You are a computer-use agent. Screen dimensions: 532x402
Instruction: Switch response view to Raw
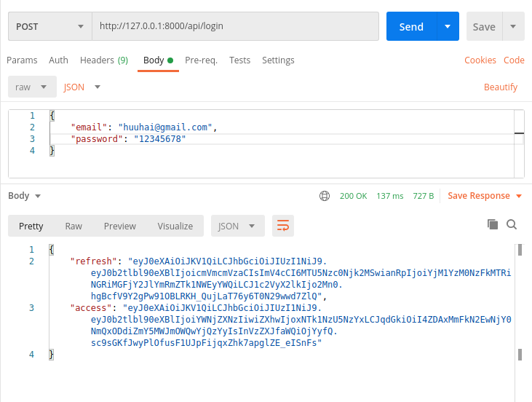[x=74, y=226]
